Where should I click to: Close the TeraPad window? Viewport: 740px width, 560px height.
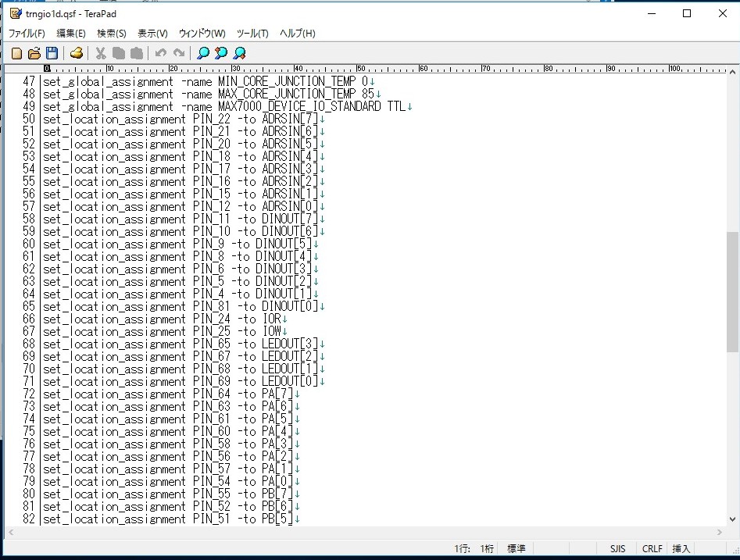pyautogui.click(x=723, y=13)
